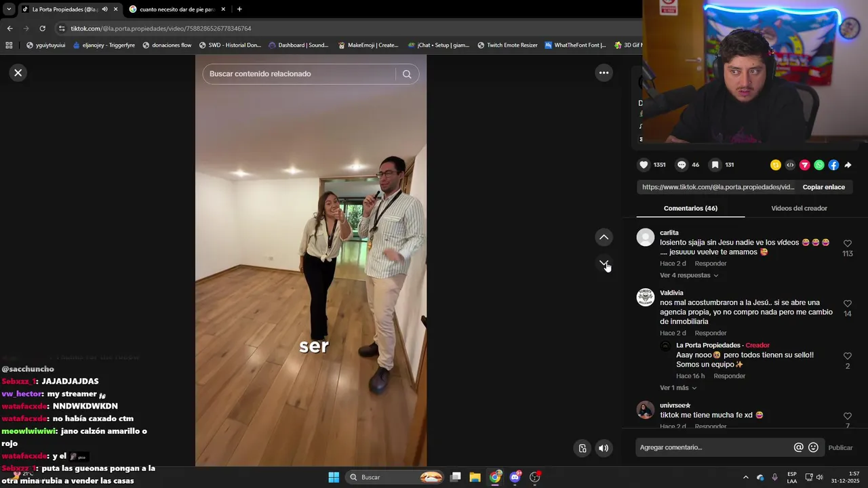Click the tiktok.com address bar
This screenshot has height=488, width=868.
click(x=161, y=28)
